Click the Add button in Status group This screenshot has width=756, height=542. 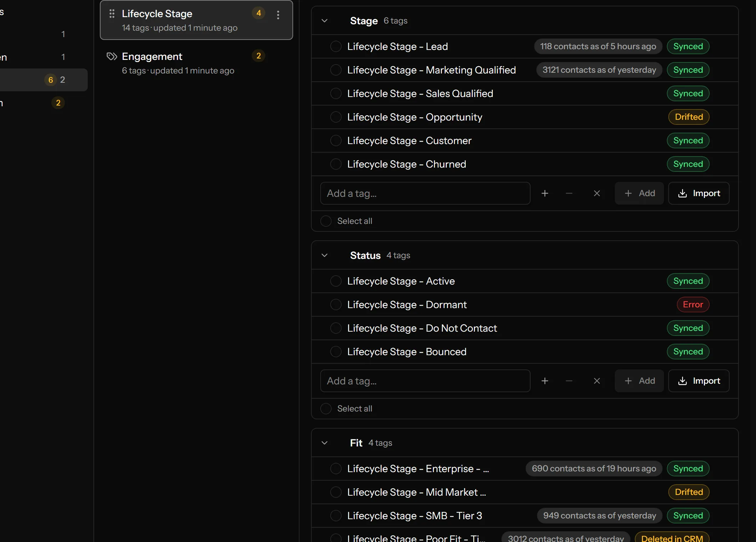click(x=639, y=381)
